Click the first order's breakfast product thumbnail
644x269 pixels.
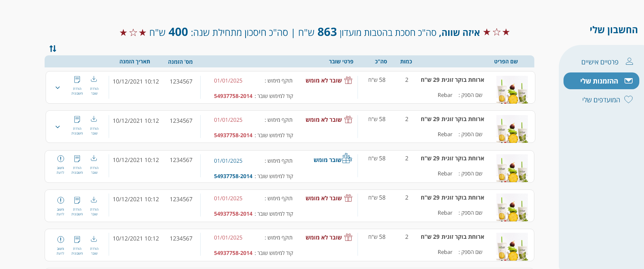(x=512, y=90)
